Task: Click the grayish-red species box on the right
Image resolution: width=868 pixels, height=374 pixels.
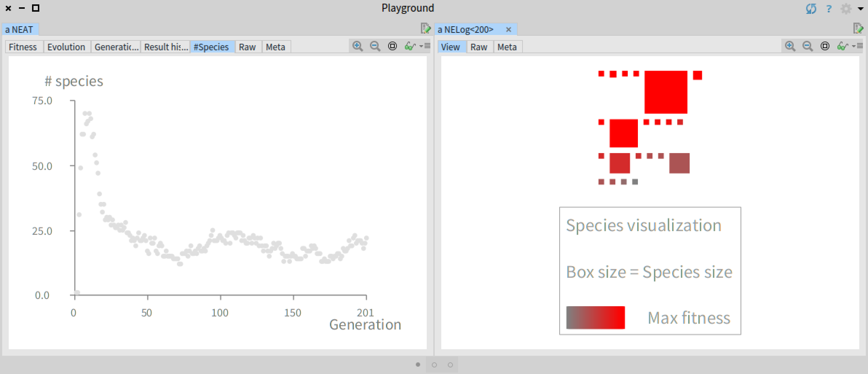Action: [679, 163]
